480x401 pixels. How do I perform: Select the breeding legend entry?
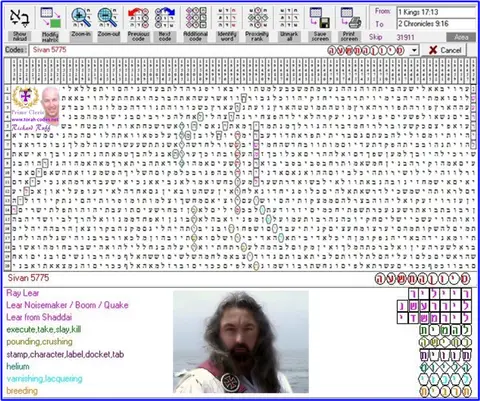22,391
